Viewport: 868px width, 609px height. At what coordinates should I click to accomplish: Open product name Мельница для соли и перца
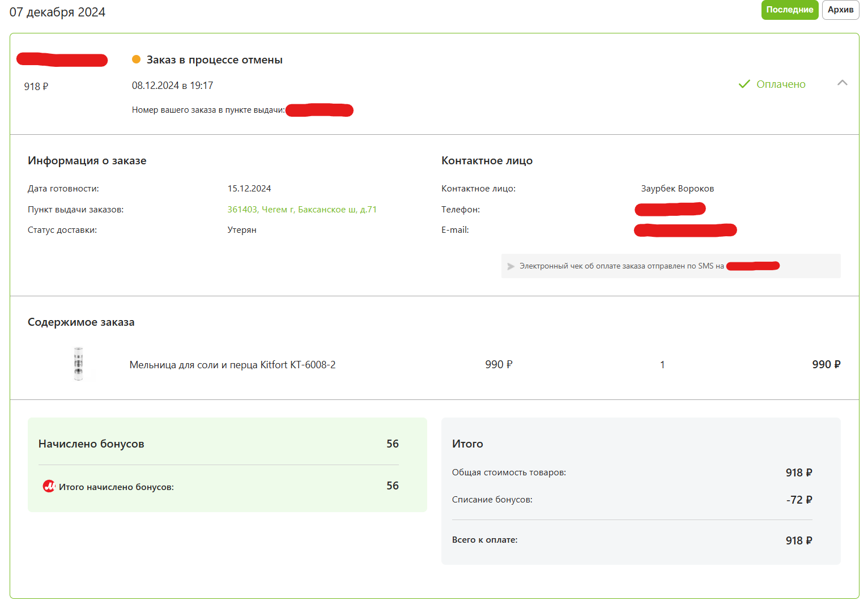[x=232, y=365]
